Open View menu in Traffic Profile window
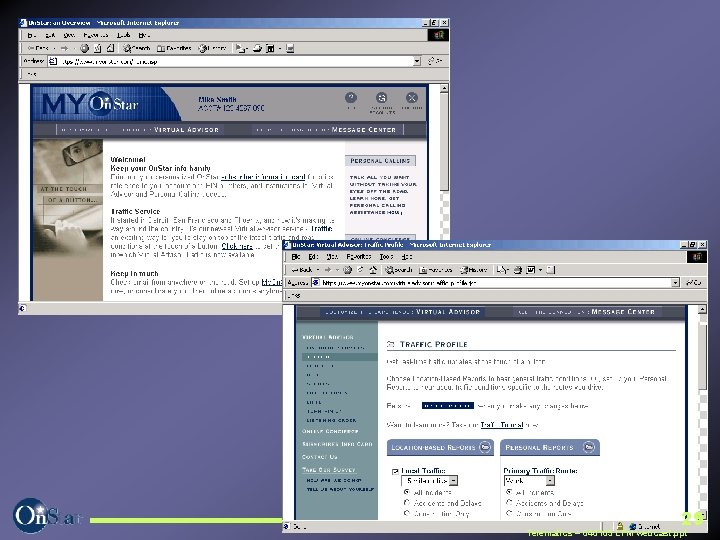 tap(332, 257)
